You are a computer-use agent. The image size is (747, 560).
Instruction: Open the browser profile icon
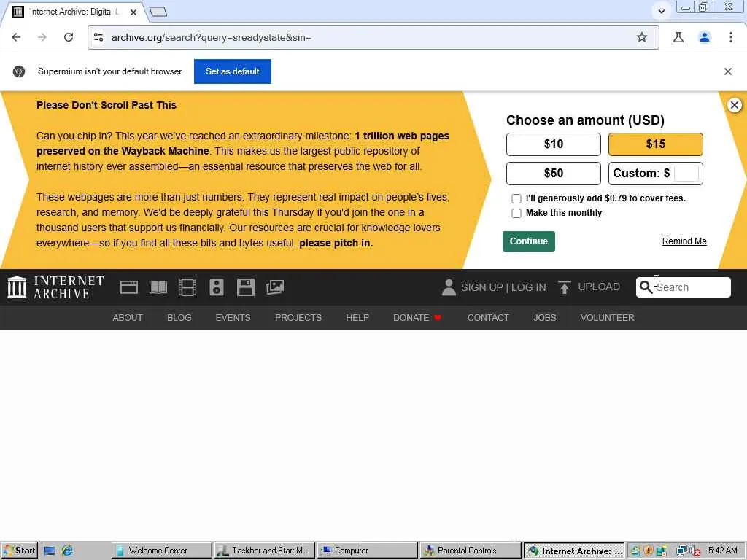tap(705, 37)
